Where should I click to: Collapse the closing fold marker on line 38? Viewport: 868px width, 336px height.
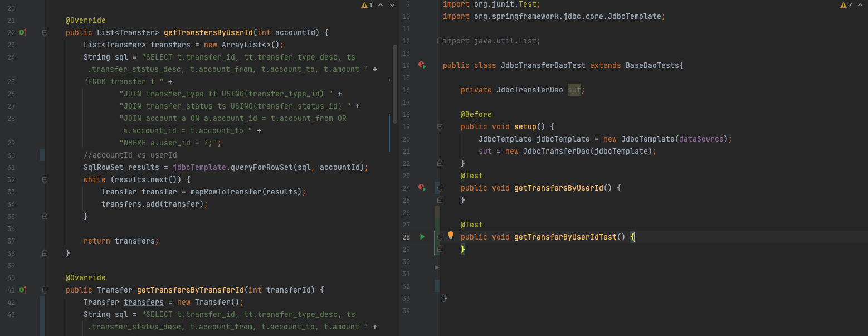(x=45, y=254)
